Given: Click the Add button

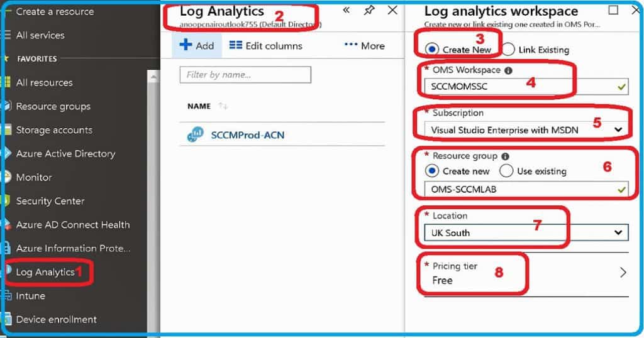Looking at the screenshot, I should pyautogui.click(x=197, y=45).
